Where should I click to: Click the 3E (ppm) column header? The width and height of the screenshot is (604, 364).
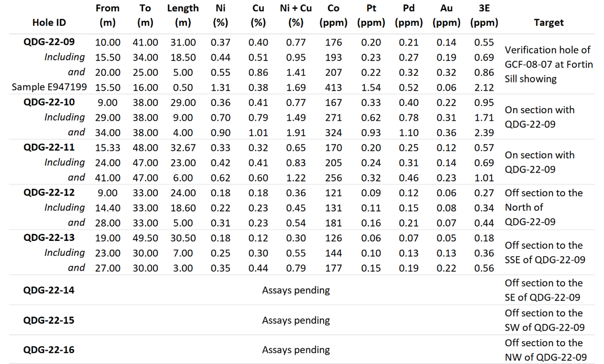(484, 15)
